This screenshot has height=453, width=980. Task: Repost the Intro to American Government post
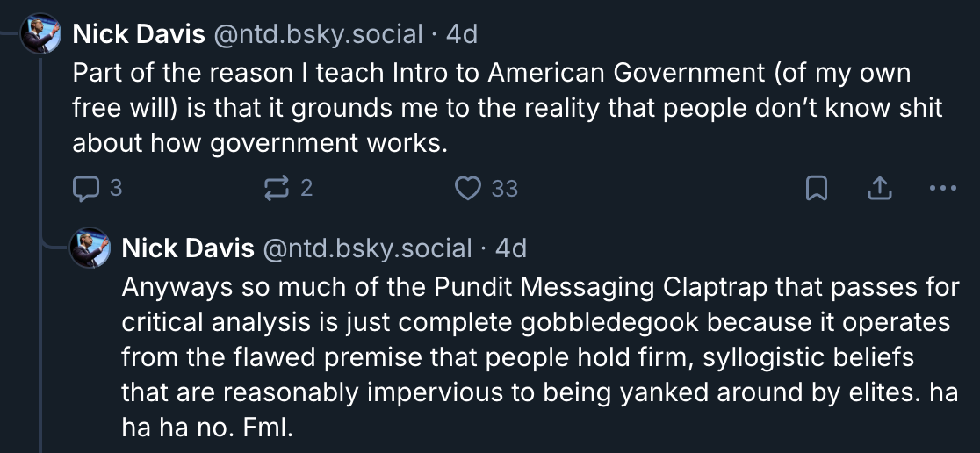click(x=277, y=188)
